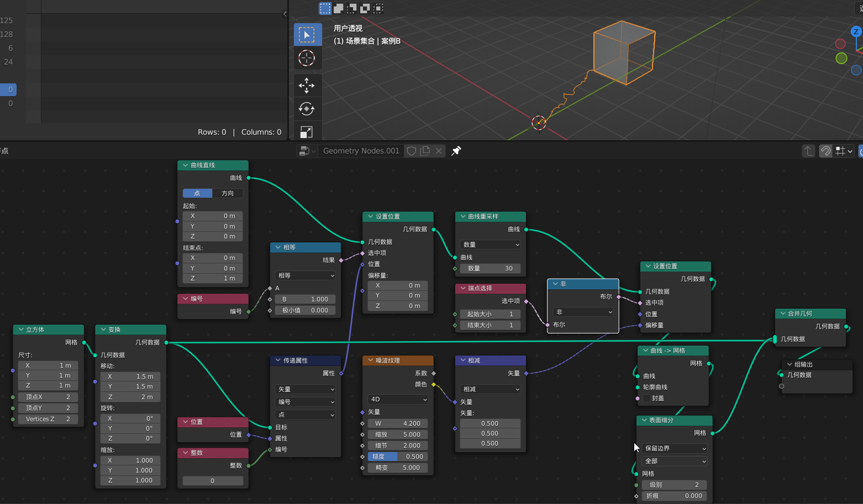Collapse the 噪波纹理 node
Screen dimensions: 863x504
coord(371,360)
